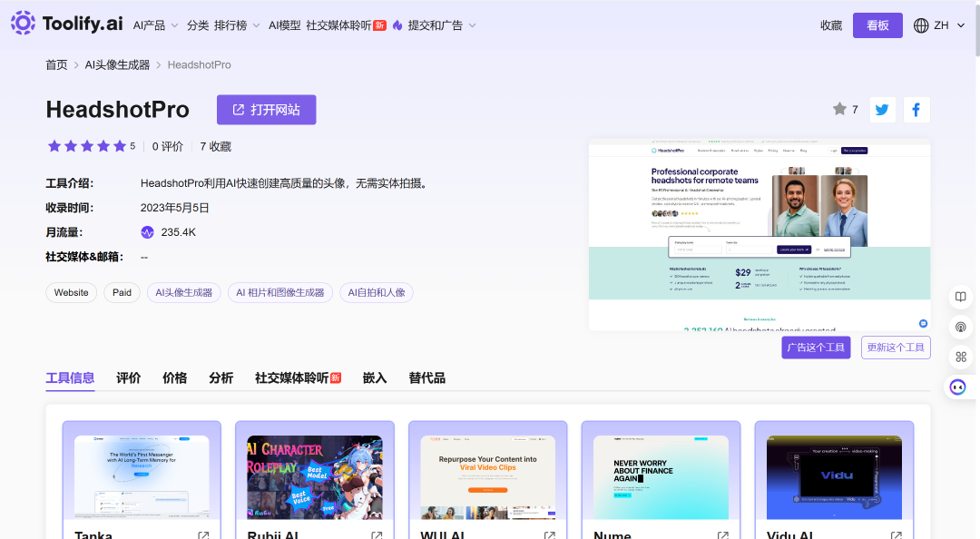Open the chatbot face sidebar icon
Screen dimensions: 980x539
[x=958, y=387]
